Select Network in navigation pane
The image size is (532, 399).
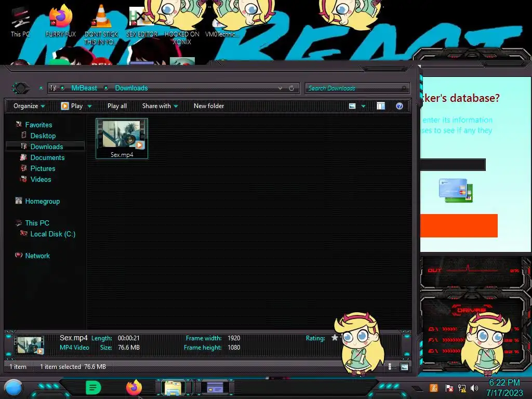pyautogui.click(x=37, y=256)
